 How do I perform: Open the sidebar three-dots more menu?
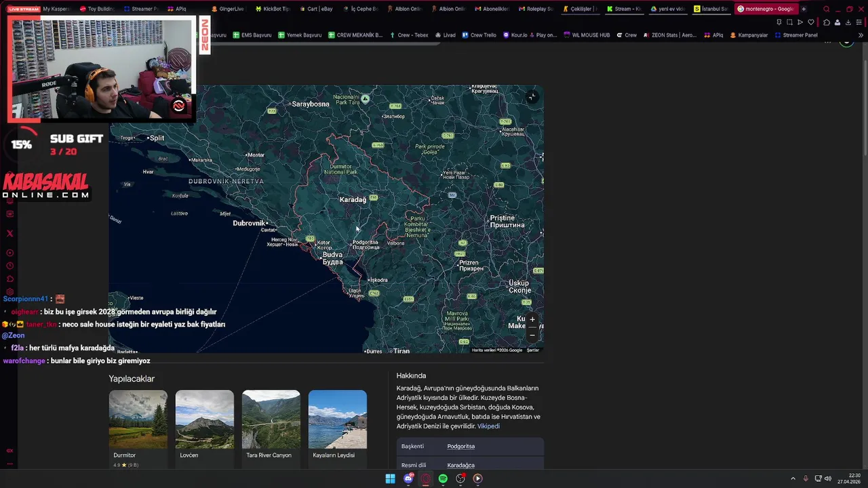tap(9, 464)
